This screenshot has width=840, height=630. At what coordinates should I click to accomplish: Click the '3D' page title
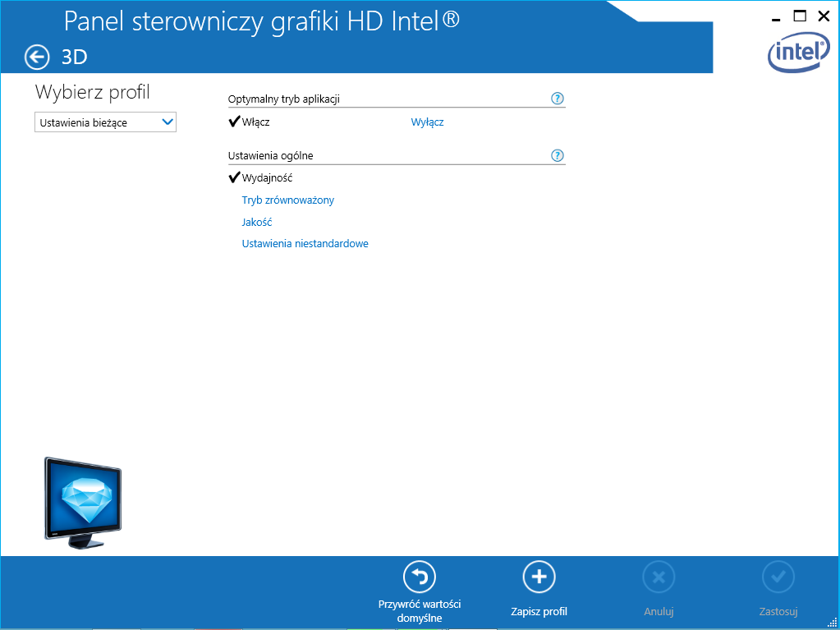[75, 57]
